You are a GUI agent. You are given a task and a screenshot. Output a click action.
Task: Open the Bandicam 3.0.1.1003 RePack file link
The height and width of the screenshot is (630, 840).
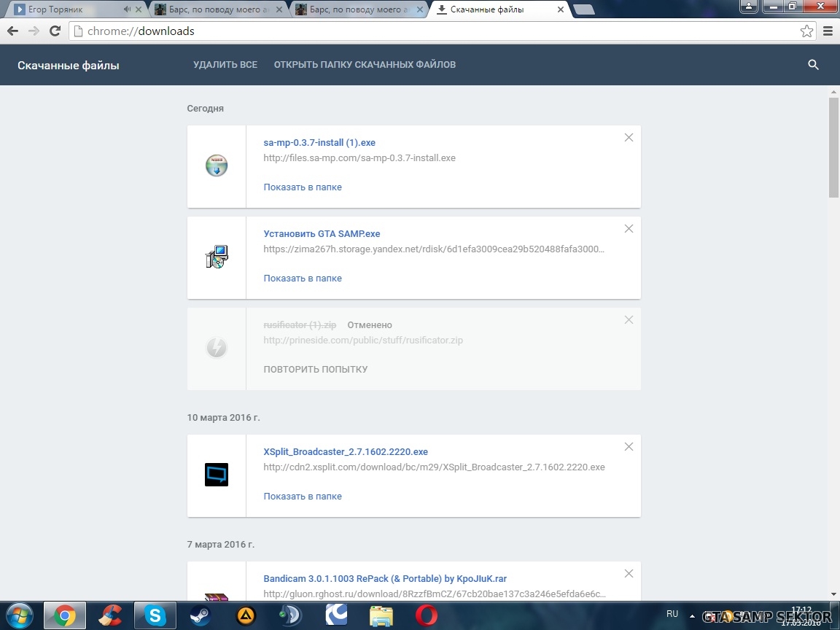pos(385,579)
